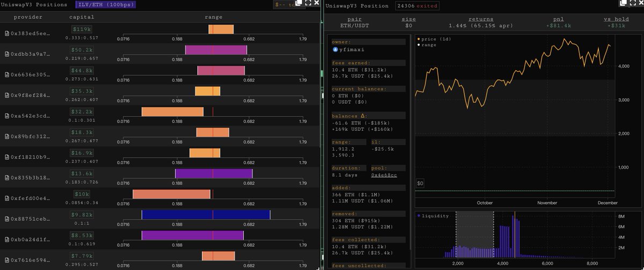Screen dimensions: 644x270
Task: Click the pair header in position summary
Action: [355, 19]
